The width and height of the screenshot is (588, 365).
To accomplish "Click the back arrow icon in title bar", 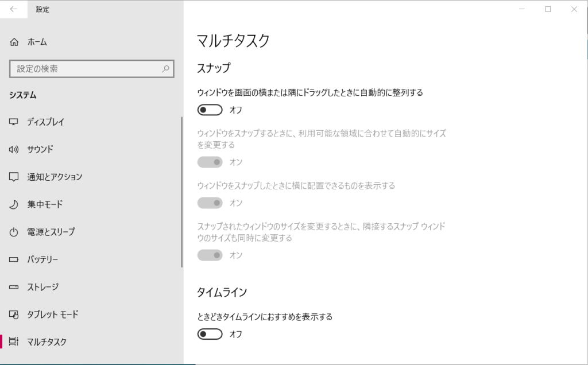I will click(14, 9).
